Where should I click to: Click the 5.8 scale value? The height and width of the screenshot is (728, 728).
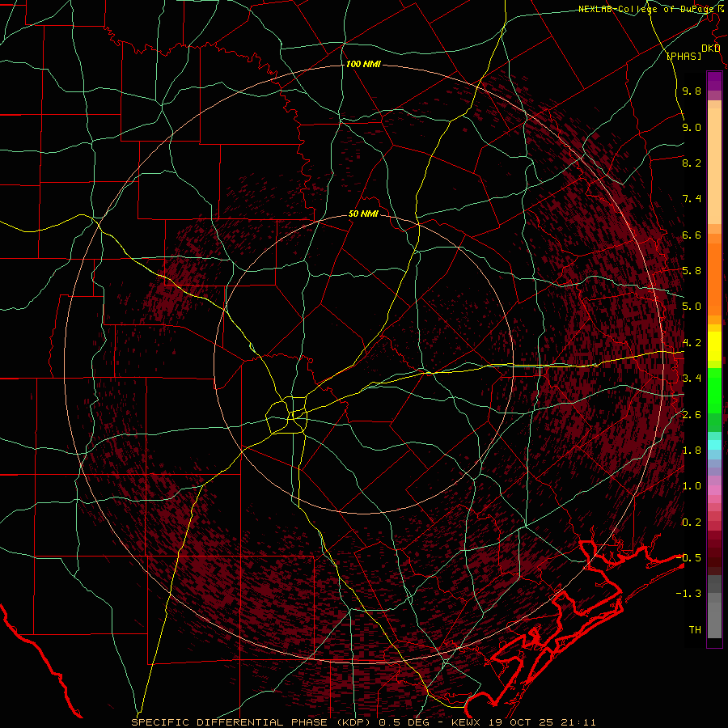pyautogui.click(x=692, y=271)
